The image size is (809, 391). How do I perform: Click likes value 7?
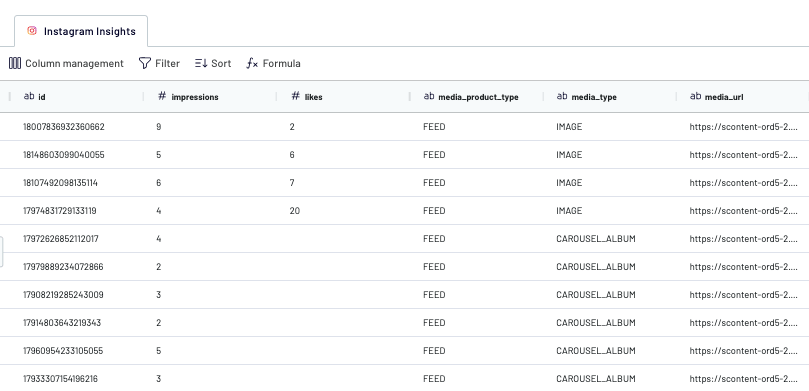292,183
